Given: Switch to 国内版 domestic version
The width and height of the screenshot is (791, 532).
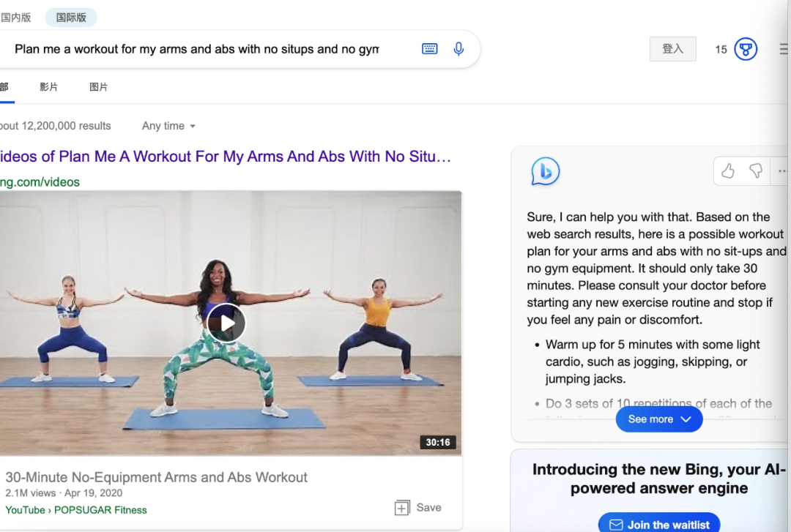Looking at the screenshot, I should coord(16,18).
